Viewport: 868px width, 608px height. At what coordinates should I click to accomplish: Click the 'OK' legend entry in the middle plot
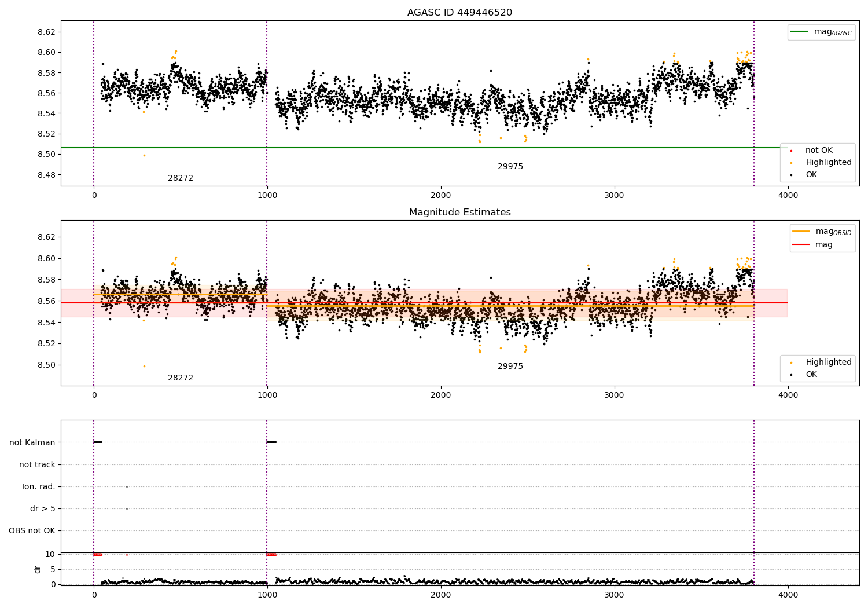click(x=804, y=375)
